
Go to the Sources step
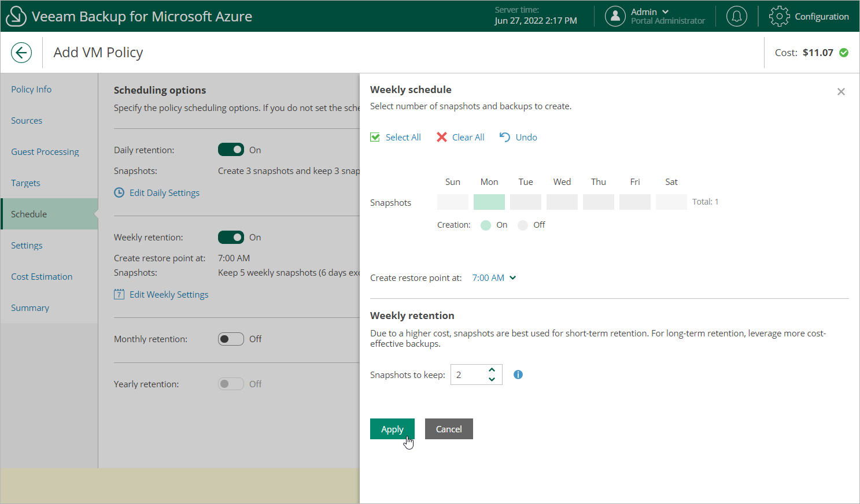click(27, 120)
